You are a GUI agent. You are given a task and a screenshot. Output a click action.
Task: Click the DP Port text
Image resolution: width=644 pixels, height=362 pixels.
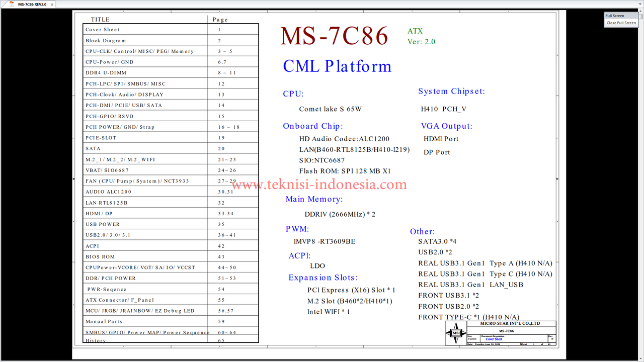437,152
